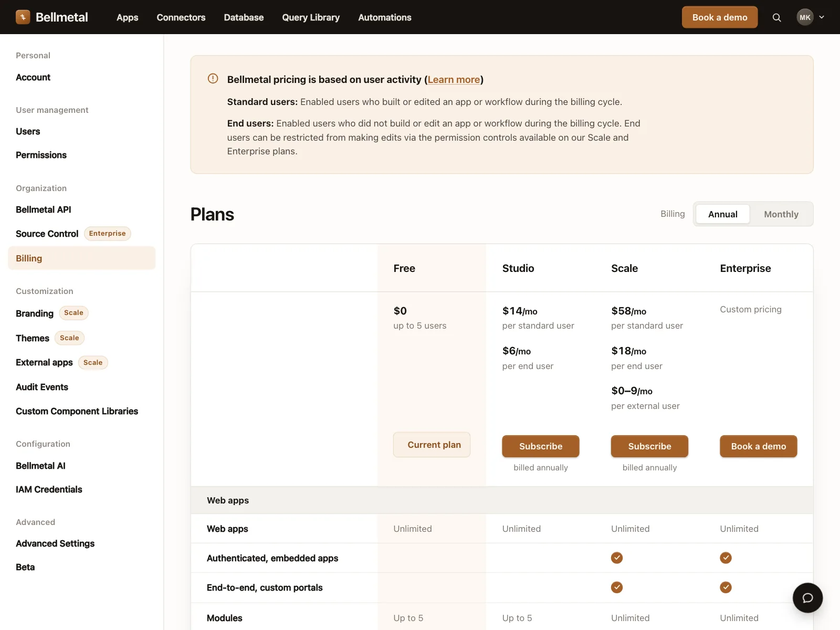This screenshot has height=630, width=840.
Task: Book a demo for Enterprise plan
Action: 759,446
